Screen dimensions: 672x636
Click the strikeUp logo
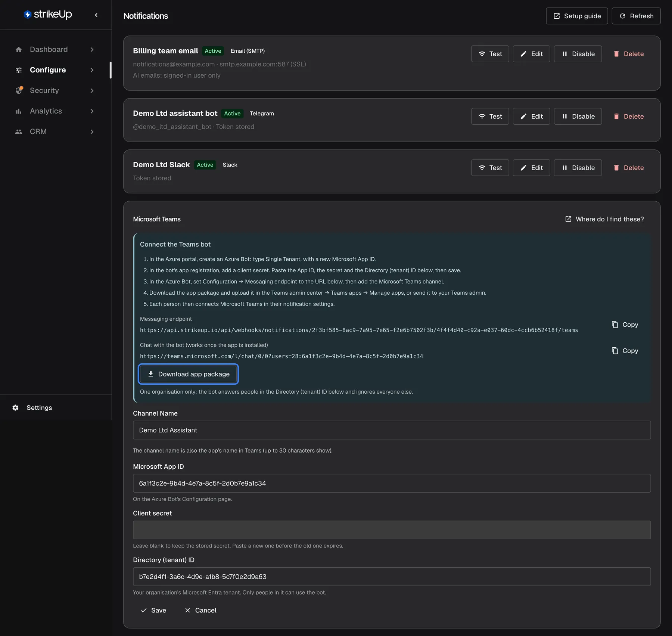(48, 15)
